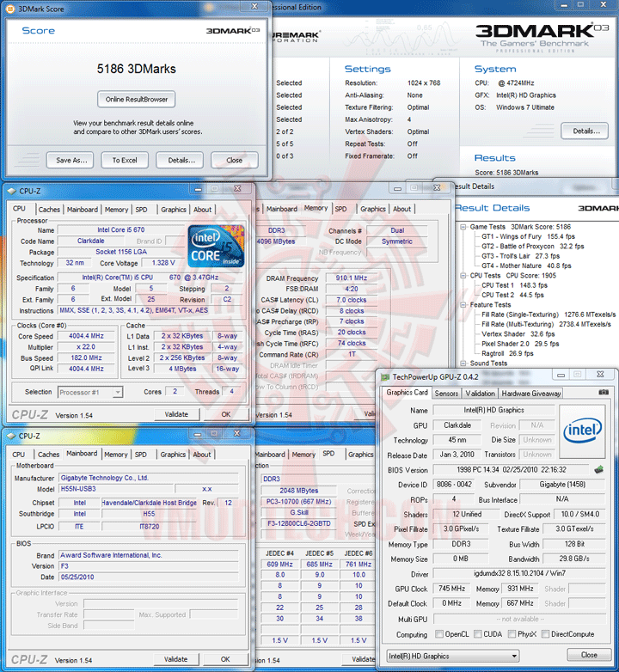The image size is (619, 672).
Task: Open Mainboard tab in top-left CPU-Z
Action: click(83, 210)
